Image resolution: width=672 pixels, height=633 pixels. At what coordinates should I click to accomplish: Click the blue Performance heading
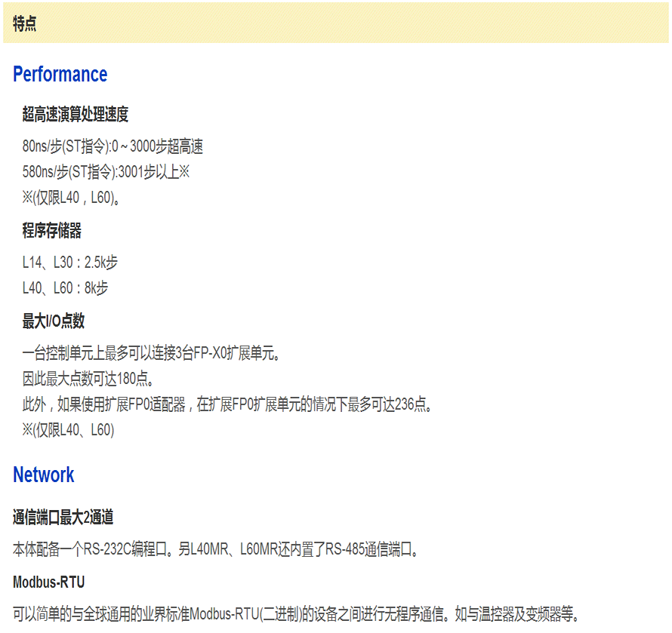tap(60, 75)
